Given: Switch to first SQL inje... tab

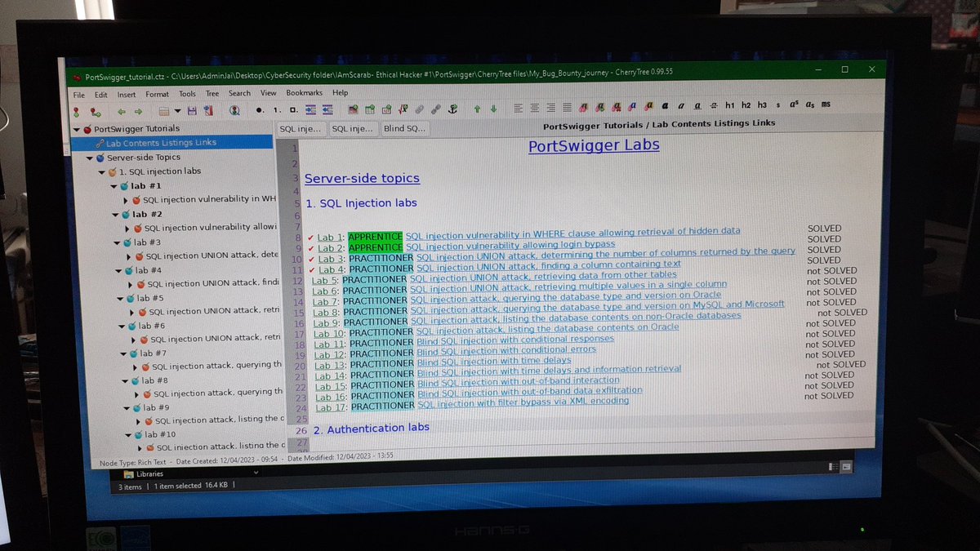Looking at the screenshot, I should click(301, 129).
